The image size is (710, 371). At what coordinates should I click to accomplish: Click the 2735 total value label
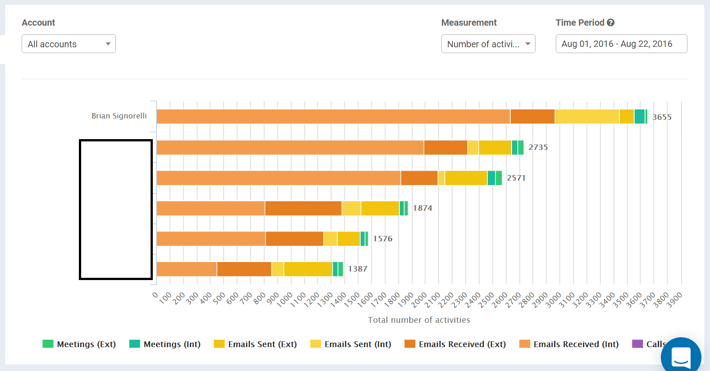pyautogui.click(x=538, y=147)
